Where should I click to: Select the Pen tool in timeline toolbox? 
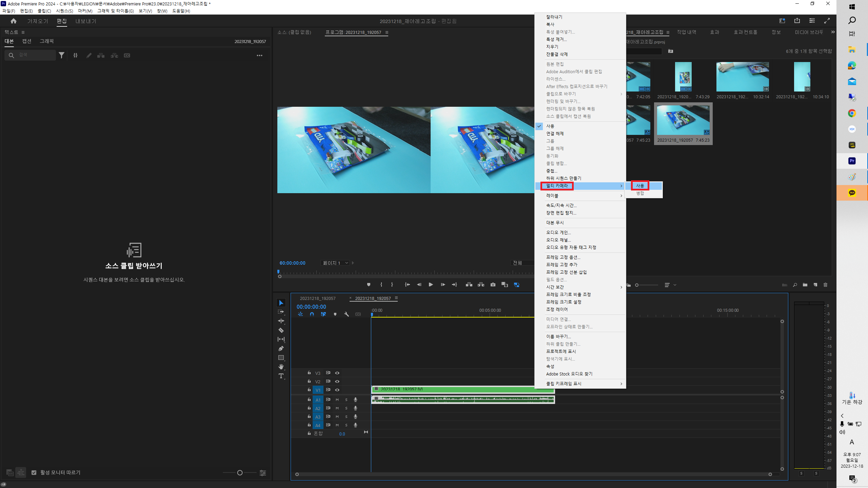(x=281, y=348)
